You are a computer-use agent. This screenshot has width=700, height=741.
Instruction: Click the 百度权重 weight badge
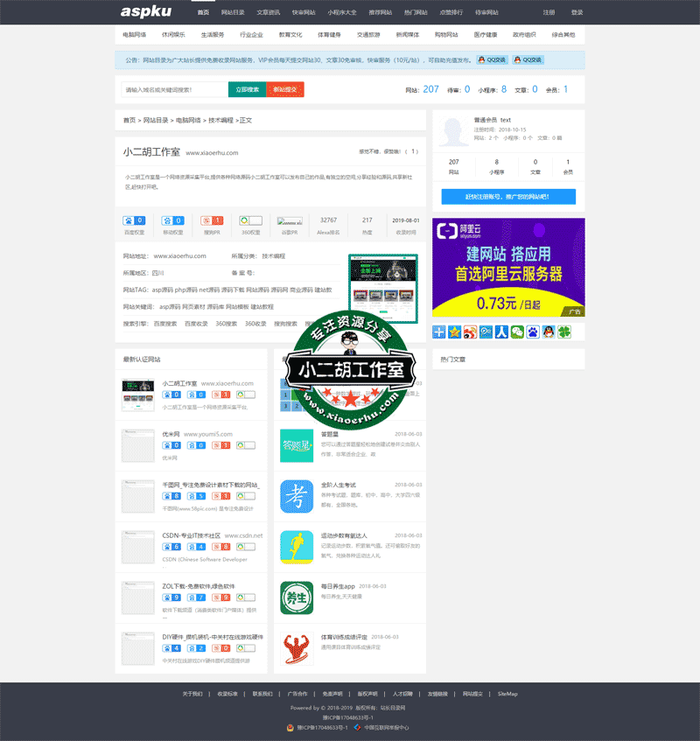pyautogui.click(x=133, y=219)
